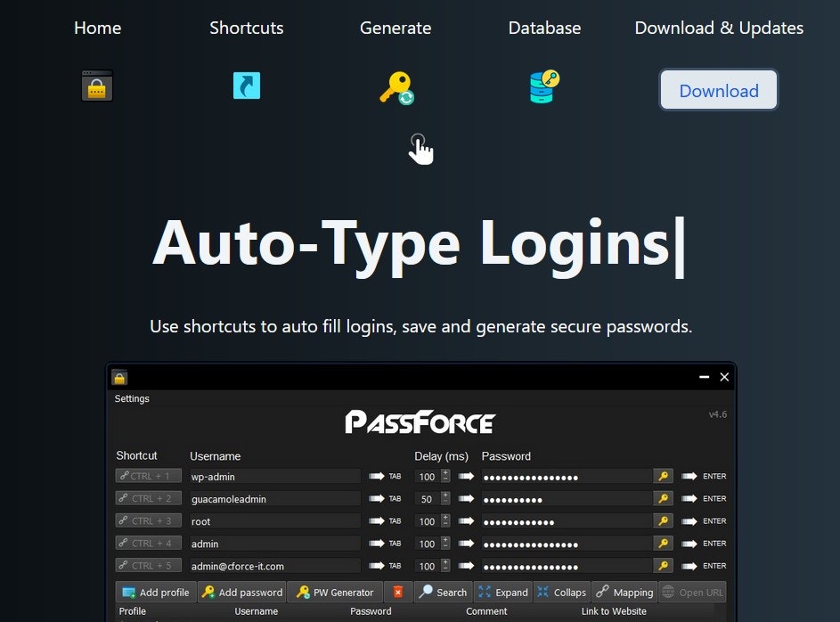Click the Expand toolbar button
840x622 pixels.
pos(503,592)
